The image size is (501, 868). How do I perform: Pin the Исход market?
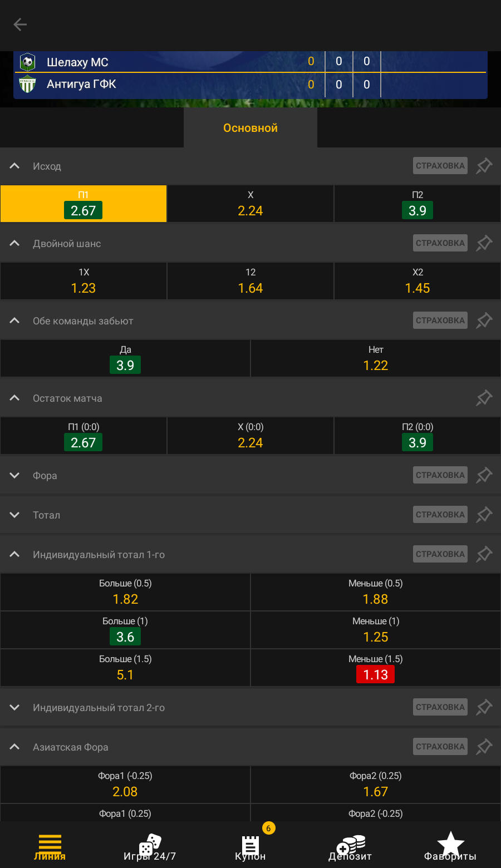[484, 166]
